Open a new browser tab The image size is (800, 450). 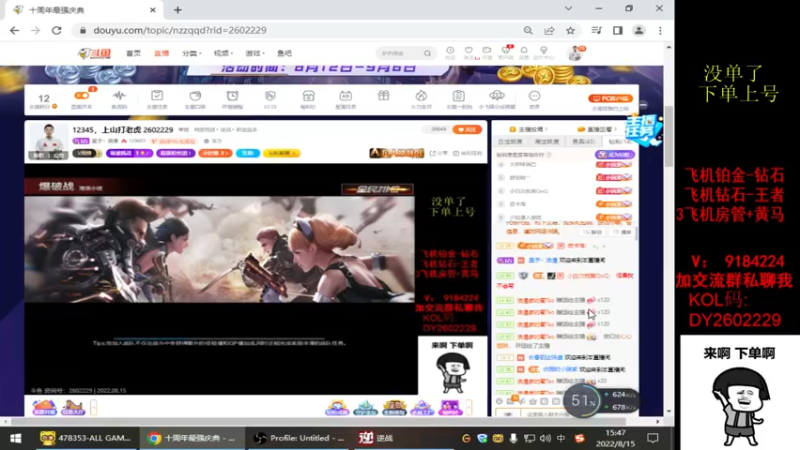(178, 10)
